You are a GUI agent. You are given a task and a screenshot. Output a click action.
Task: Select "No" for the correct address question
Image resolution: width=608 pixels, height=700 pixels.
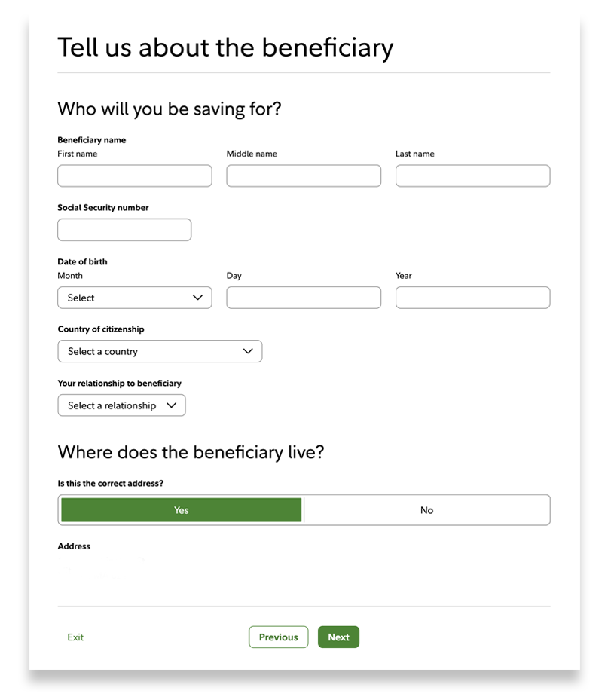click(x=426, y=510)
